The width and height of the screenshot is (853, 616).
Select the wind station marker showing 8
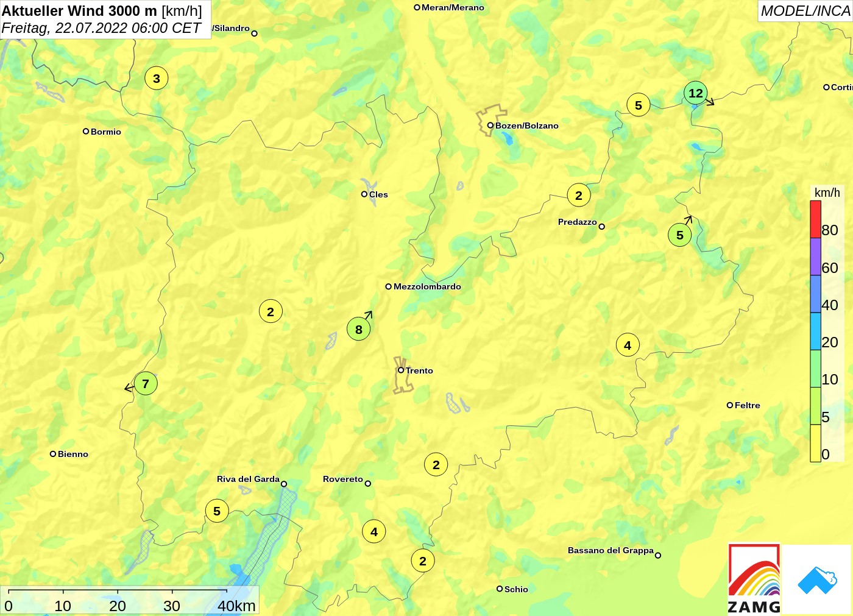[x=359, y=330]
